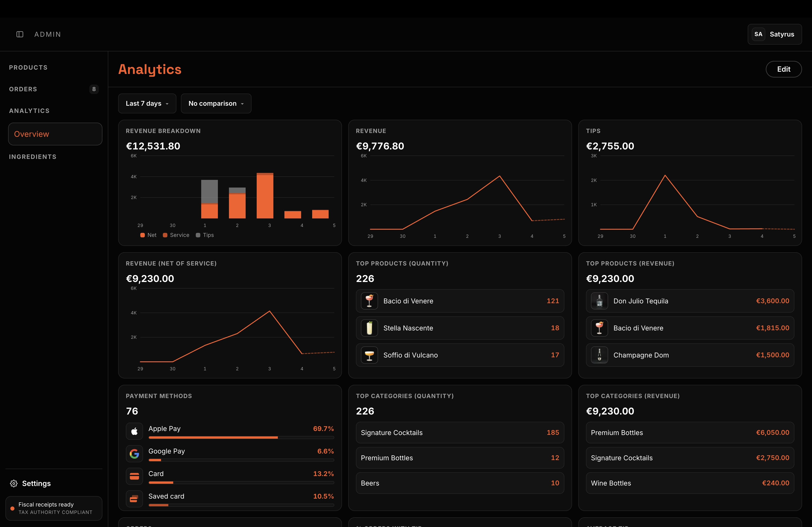
Task: Click the Card payment icon
Action: [134, 476]
